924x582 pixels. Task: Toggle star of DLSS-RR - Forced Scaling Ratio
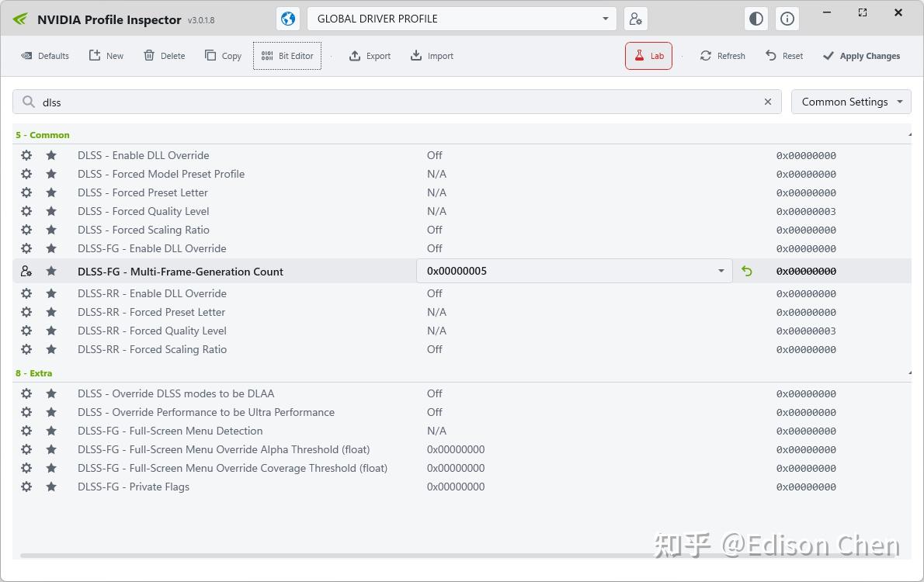[x=51, y=349]
